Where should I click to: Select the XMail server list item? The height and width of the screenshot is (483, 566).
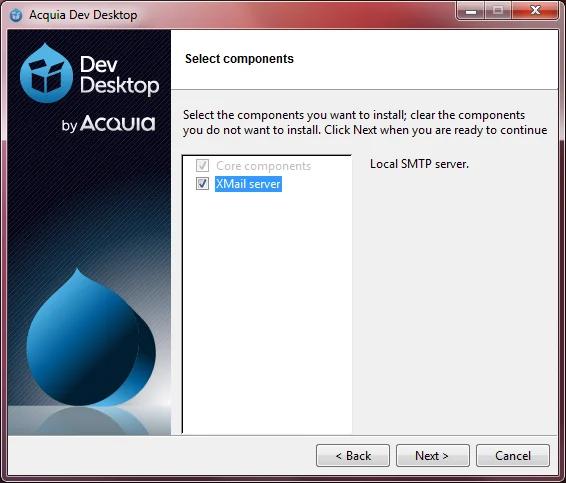pos(248,184)
